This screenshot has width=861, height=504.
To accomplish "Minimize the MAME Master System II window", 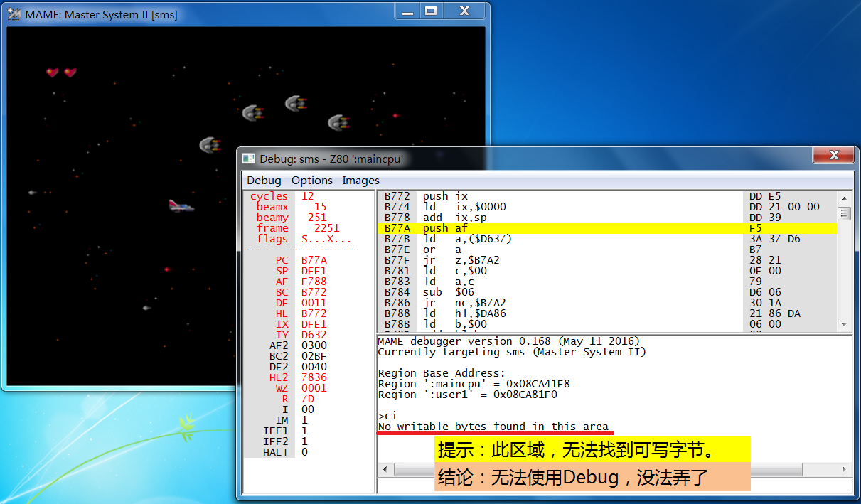I will (x=407, y=11).
